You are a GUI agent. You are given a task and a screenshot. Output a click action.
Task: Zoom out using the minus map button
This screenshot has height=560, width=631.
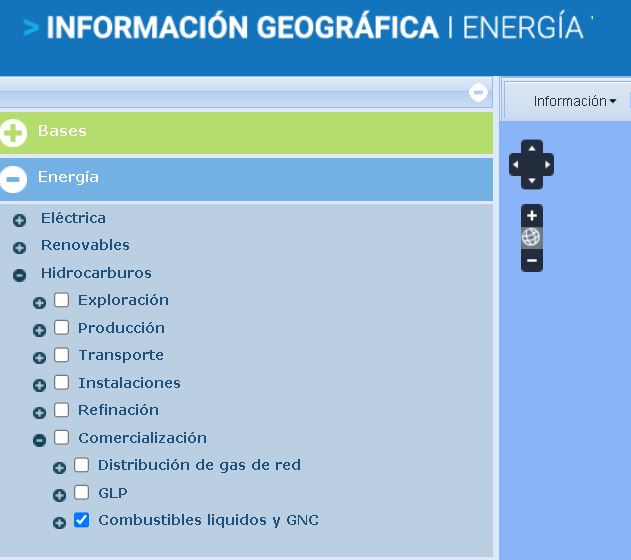[532, 260]
